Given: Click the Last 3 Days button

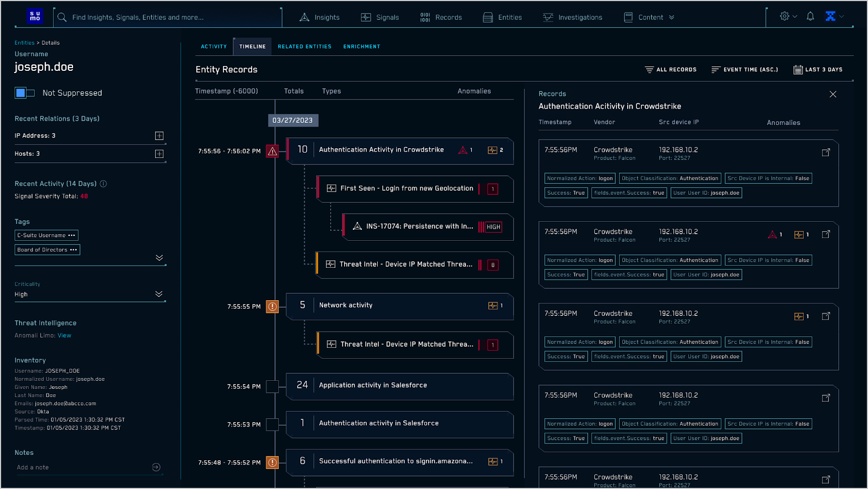Looking at the screenshot, I should tap(818, 70).
